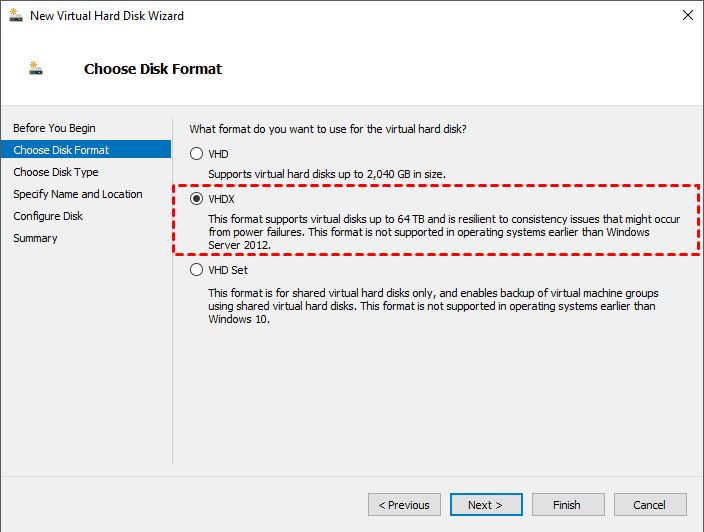Click the VHD size limit description
This screenshot has width=704, height=532.
pos(326,174)
